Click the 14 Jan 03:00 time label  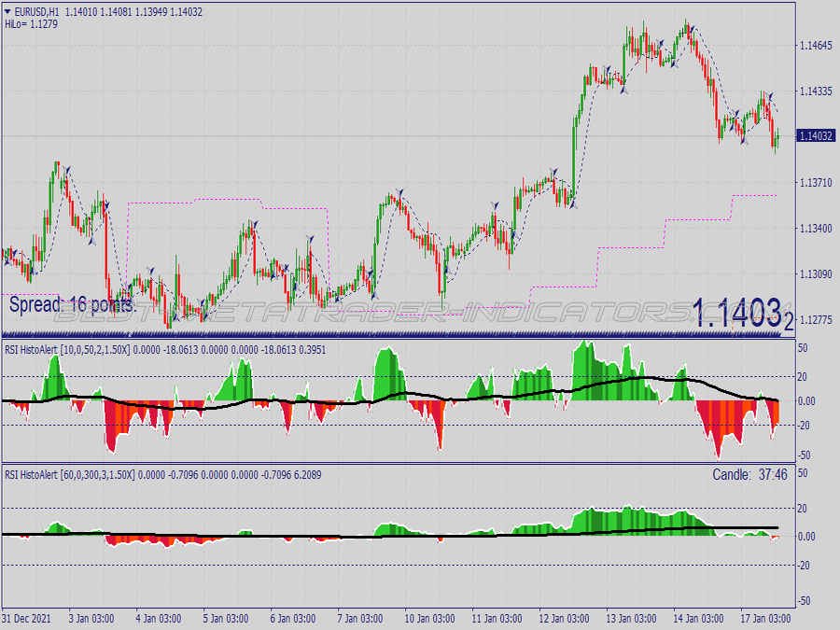(x=698, y=619)
